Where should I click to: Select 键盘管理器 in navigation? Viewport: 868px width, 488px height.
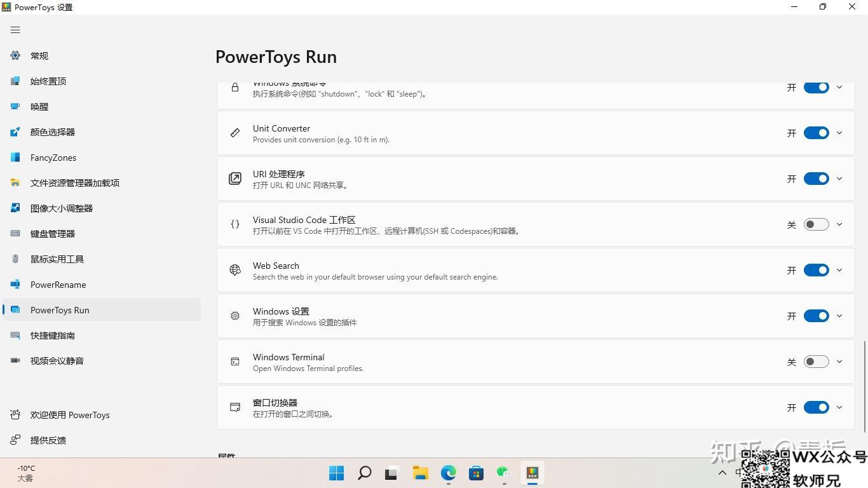pos(102,234)
